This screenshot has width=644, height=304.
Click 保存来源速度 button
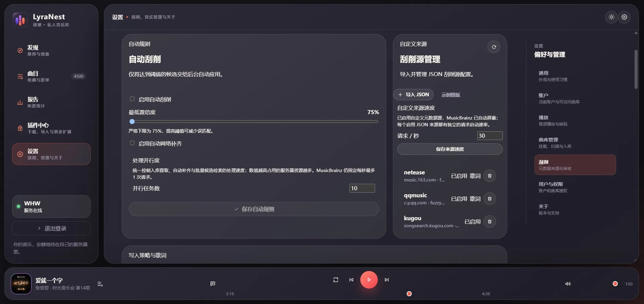click(450, 149)
